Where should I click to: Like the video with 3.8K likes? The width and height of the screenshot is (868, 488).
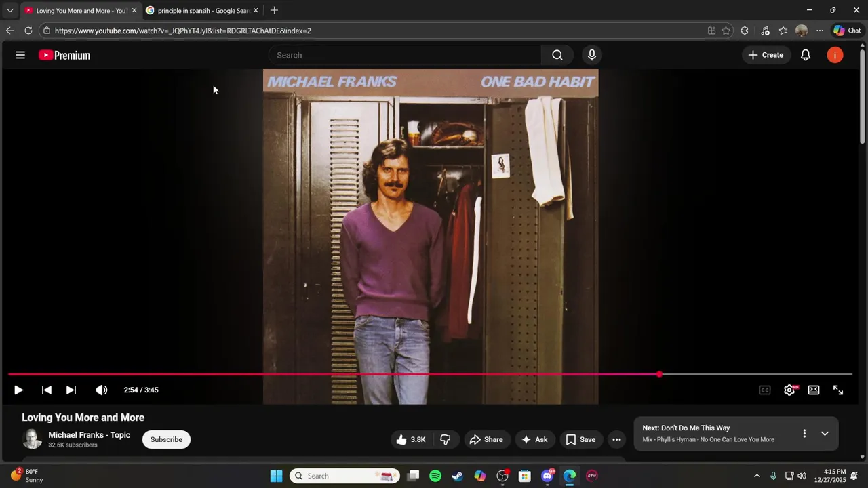[x=411, y=439]
